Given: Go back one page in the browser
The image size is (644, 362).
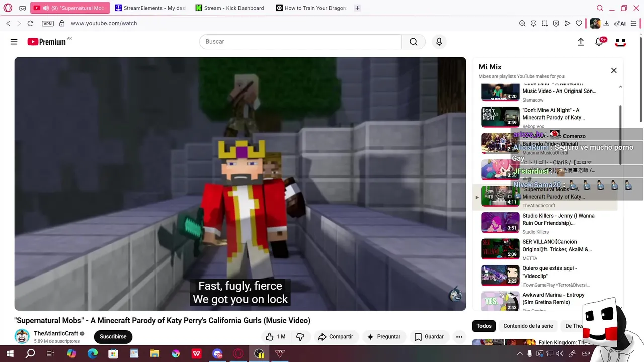Looking at the screenshot, I should click(x=8, y=23).
